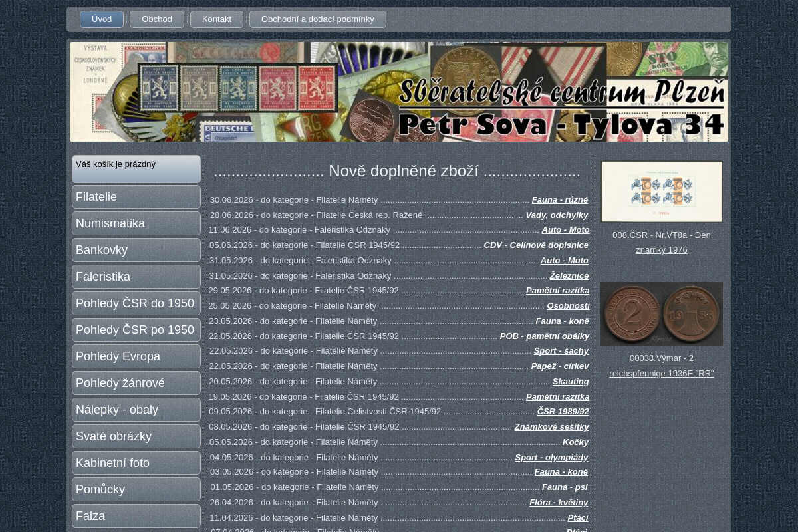Click the Sběratelské centrum Plzeň banner
The image size is (798, 532).
399,92
